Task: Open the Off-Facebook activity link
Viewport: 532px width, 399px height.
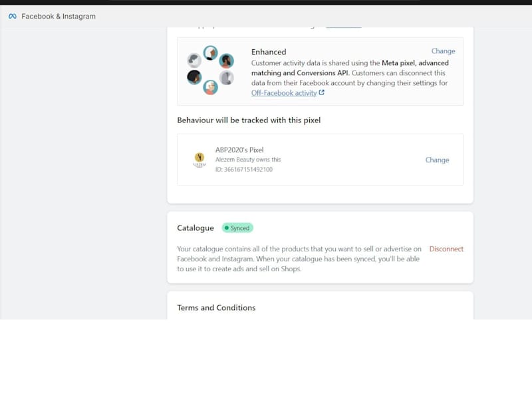Action: click(x=284, y=93)
